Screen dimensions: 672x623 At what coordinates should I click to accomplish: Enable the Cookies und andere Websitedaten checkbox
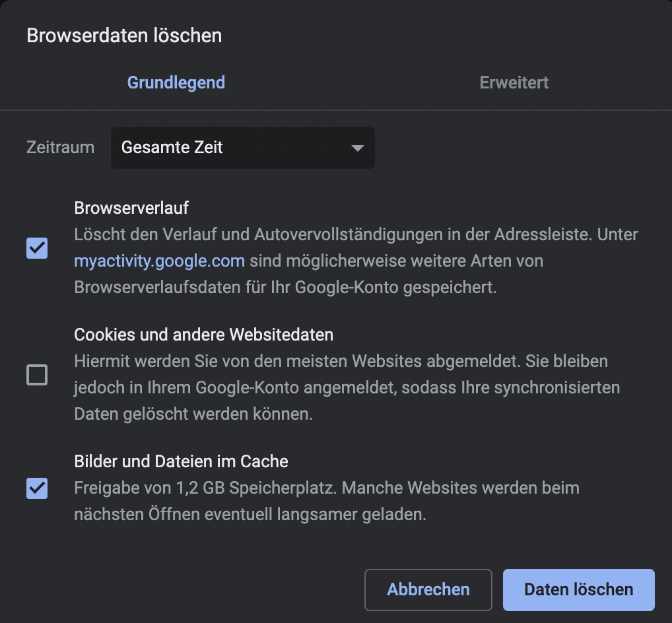(x=37, y=375)
